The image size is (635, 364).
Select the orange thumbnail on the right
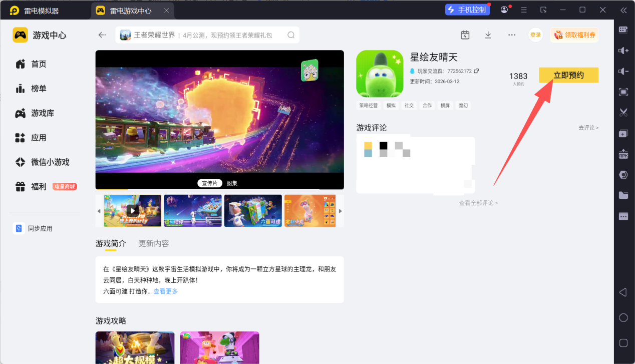[310, 210]
